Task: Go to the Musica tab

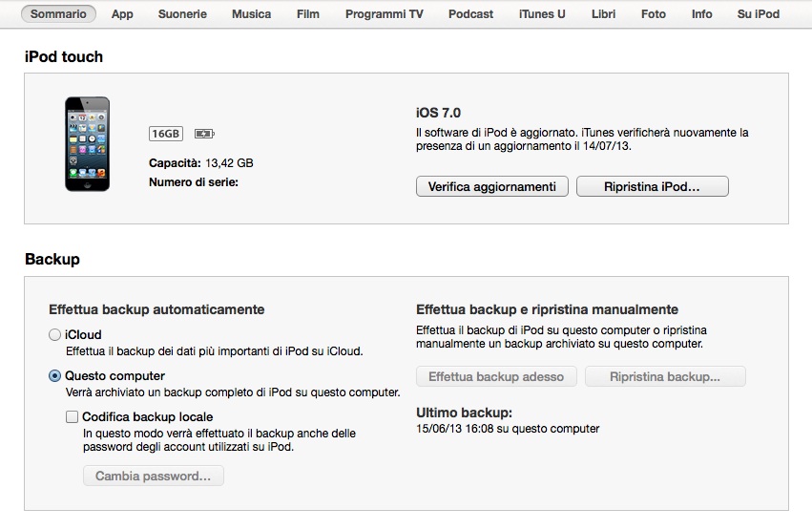Action: click(251, 14)
